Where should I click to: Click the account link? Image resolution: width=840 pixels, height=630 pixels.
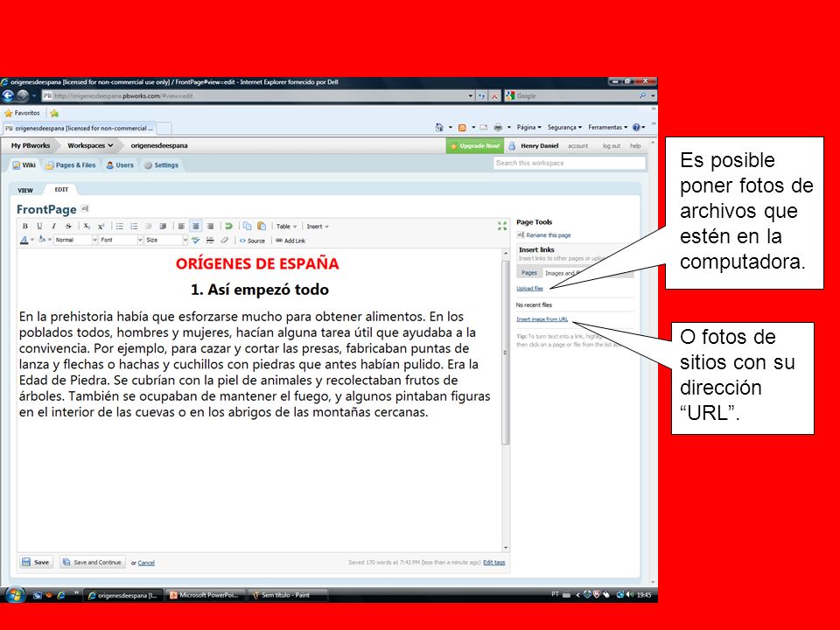(x=578, y=146)
